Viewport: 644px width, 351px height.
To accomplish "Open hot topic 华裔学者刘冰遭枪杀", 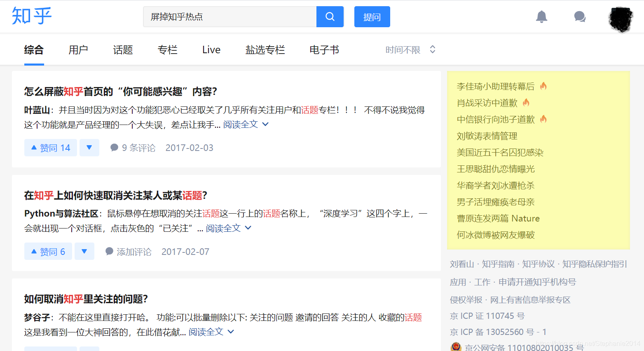I will (496, 185).
